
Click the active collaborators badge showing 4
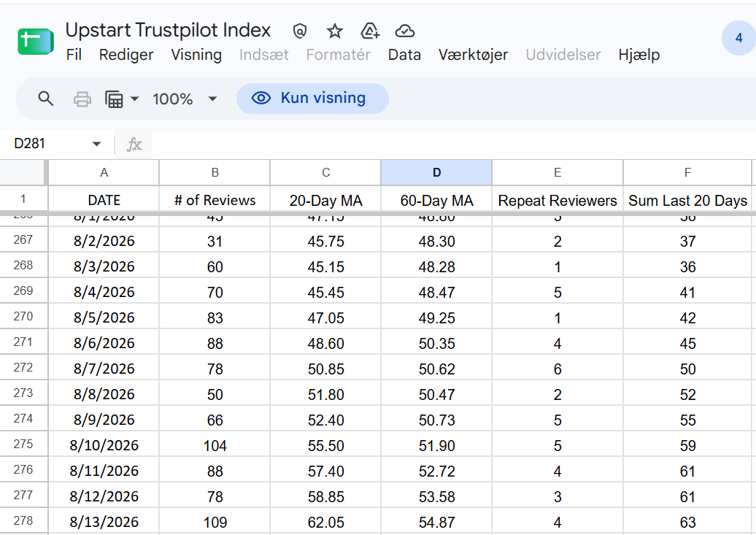point(738,38)
